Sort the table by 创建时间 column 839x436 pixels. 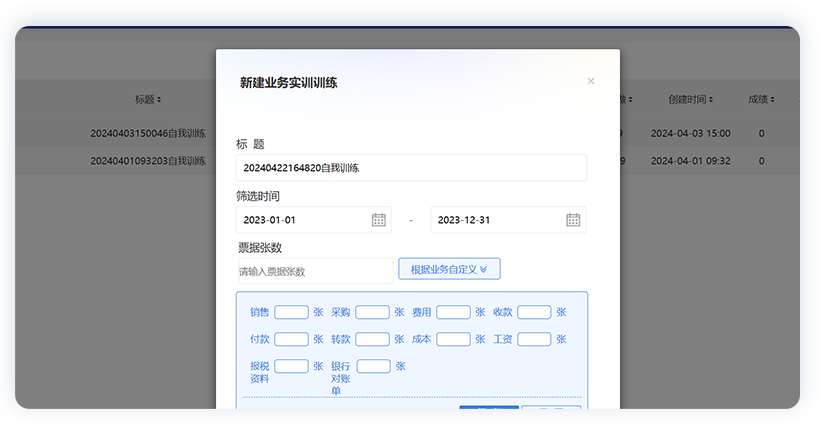(x=691, y=100)
